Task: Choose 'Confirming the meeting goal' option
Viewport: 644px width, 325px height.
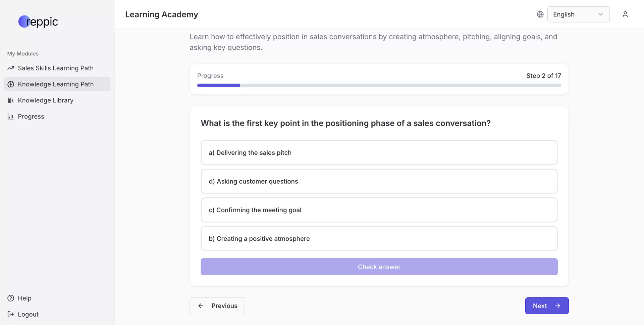Action: click(x=379, y=210)
